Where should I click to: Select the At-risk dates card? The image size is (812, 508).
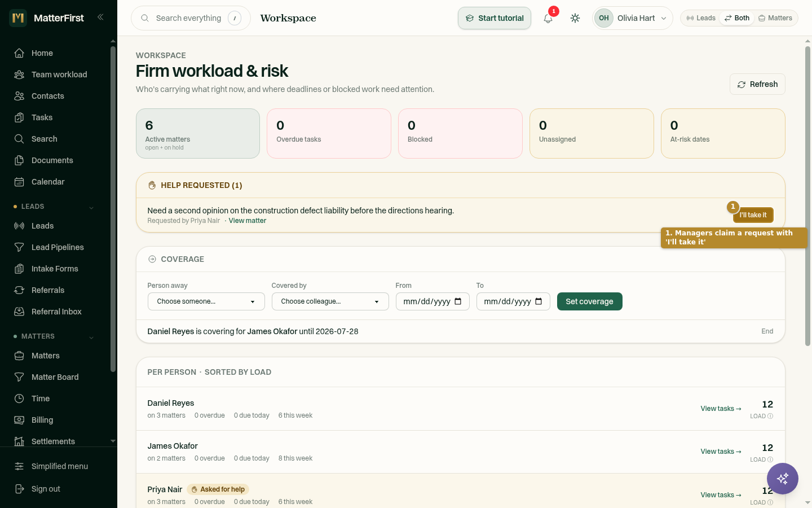tap(723, 133)
